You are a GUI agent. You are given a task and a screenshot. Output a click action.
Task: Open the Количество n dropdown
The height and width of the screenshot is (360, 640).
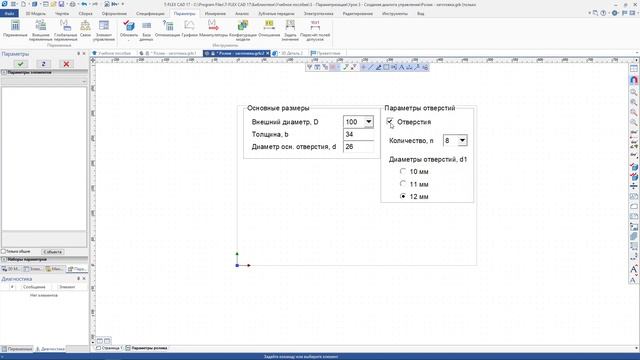pyautogui.click(x=462, y=140)
